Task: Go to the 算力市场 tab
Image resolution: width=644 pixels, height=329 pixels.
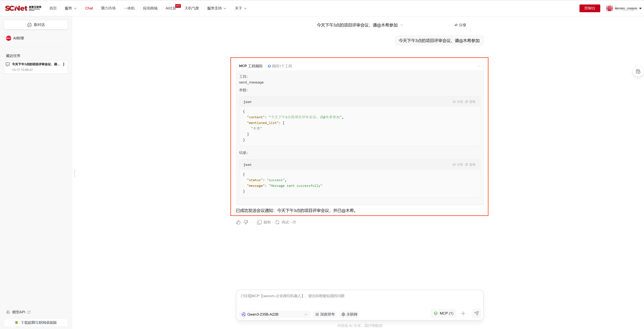Action: 108,8
